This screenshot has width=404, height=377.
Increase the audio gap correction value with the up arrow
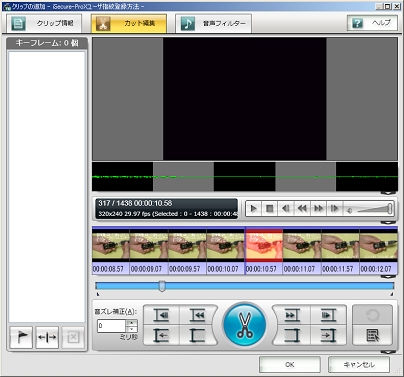(132, 322)
